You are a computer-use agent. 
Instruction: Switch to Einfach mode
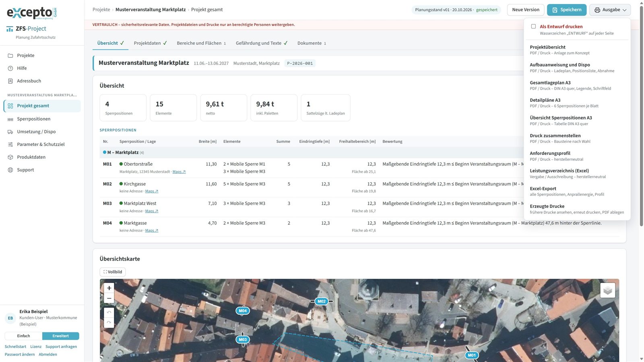click(x=23, y=336)
